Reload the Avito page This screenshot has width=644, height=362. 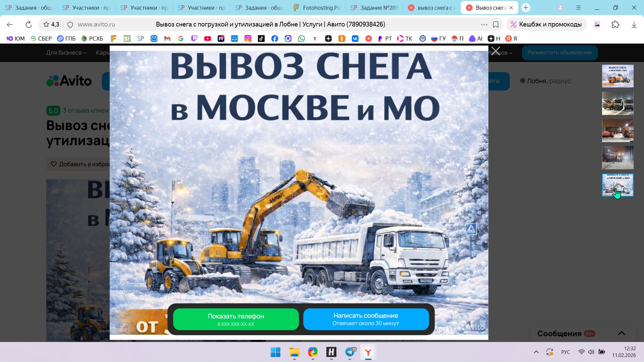pos(29,24)
